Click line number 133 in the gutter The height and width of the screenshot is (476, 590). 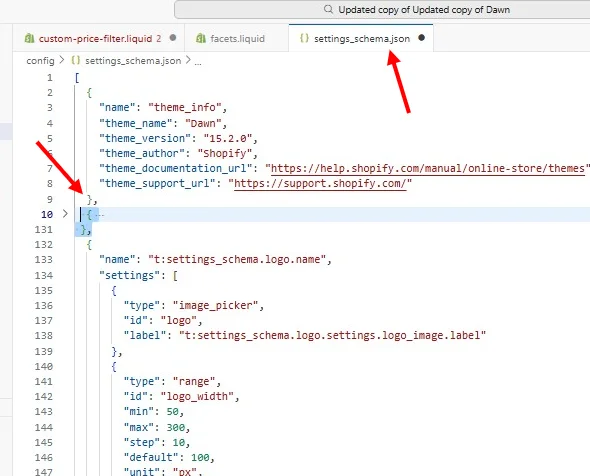[x=44, y=260]
